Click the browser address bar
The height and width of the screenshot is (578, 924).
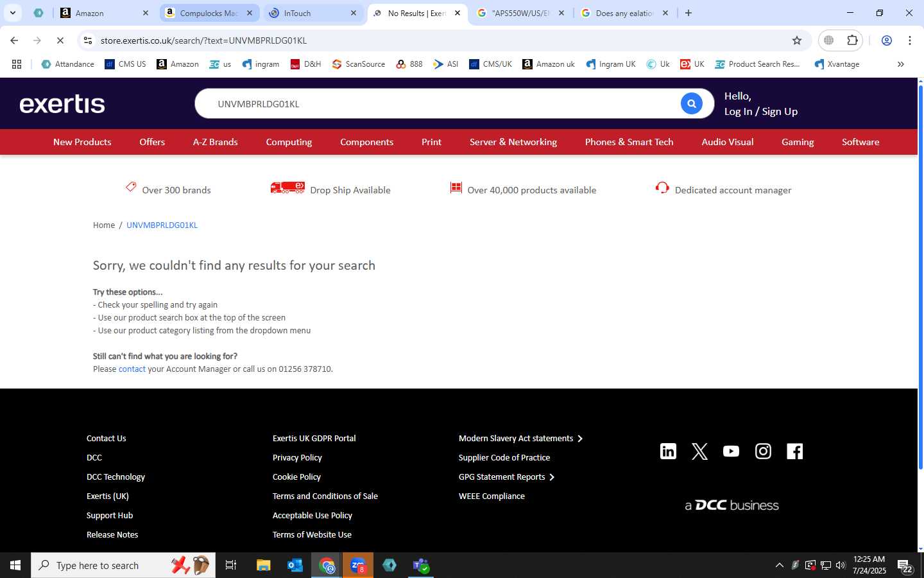443,40
